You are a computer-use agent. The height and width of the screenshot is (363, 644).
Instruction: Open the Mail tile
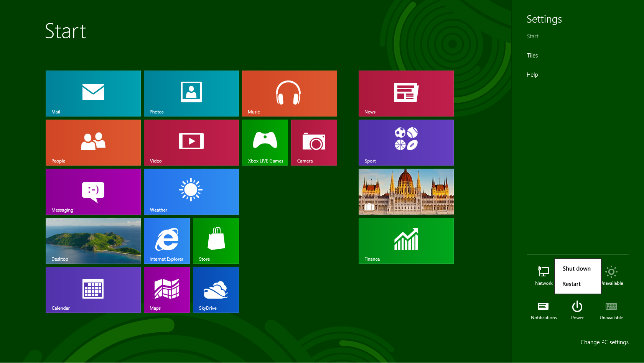[93, 94]
